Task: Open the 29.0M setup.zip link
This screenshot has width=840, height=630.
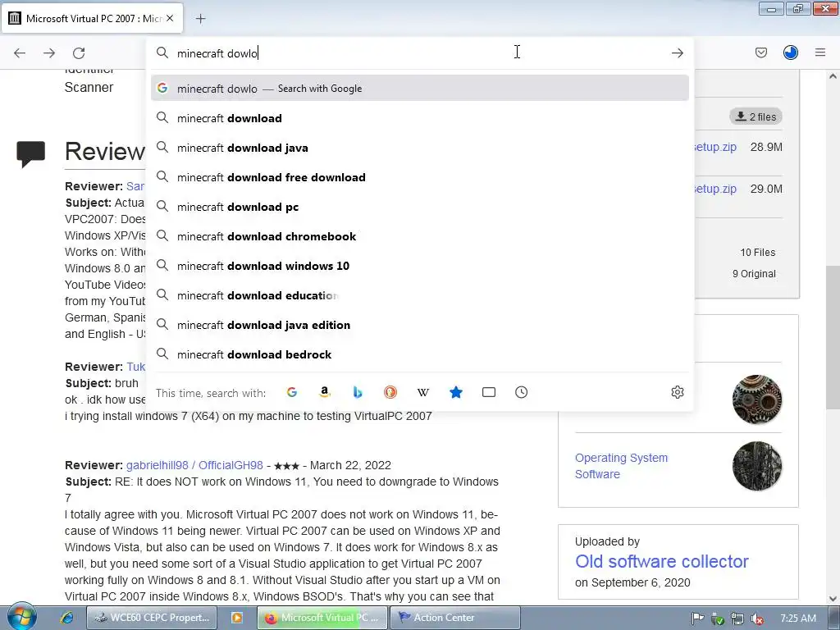Action: point(715,189)
